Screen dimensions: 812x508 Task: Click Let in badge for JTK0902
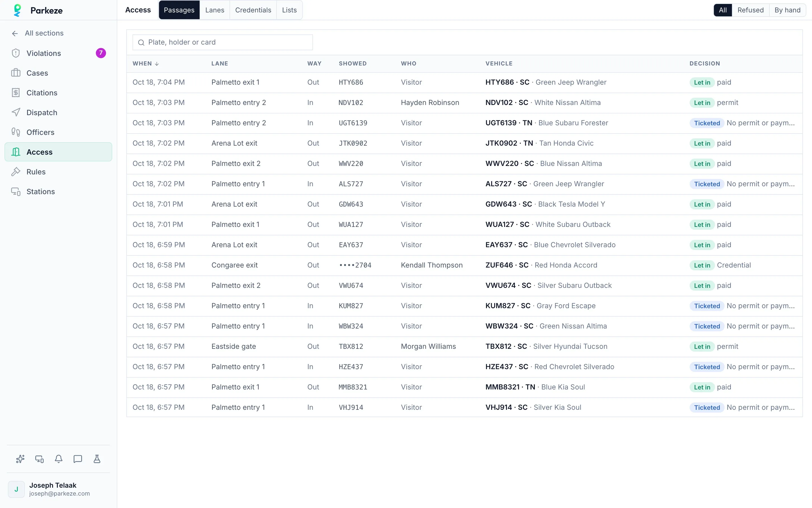pyautogui.click(x=702, y=143)
